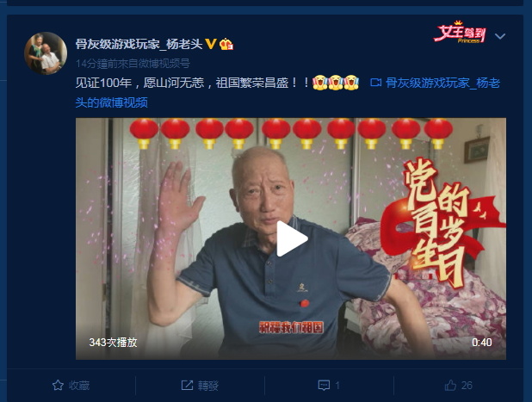Open the poster's profile avatar

coord(46,53)
